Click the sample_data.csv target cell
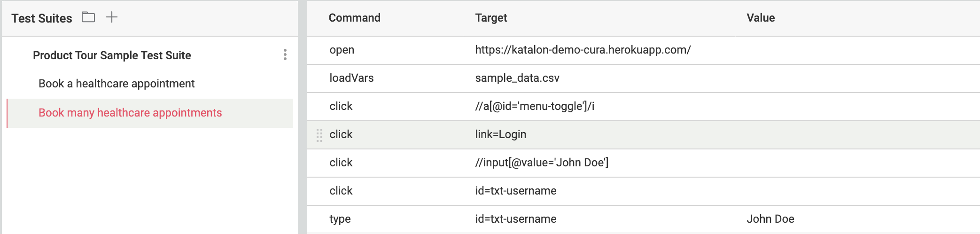The image size is (980, 234). [x=517, y=78]
